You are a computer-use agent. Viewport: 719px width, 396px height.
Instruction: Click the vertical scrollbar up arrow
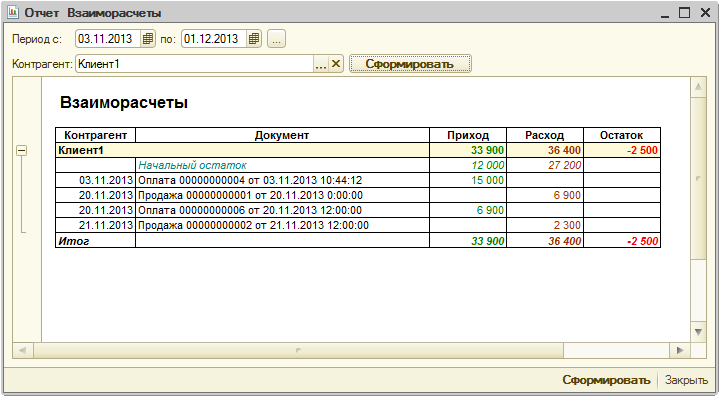[x=698, y=87]
